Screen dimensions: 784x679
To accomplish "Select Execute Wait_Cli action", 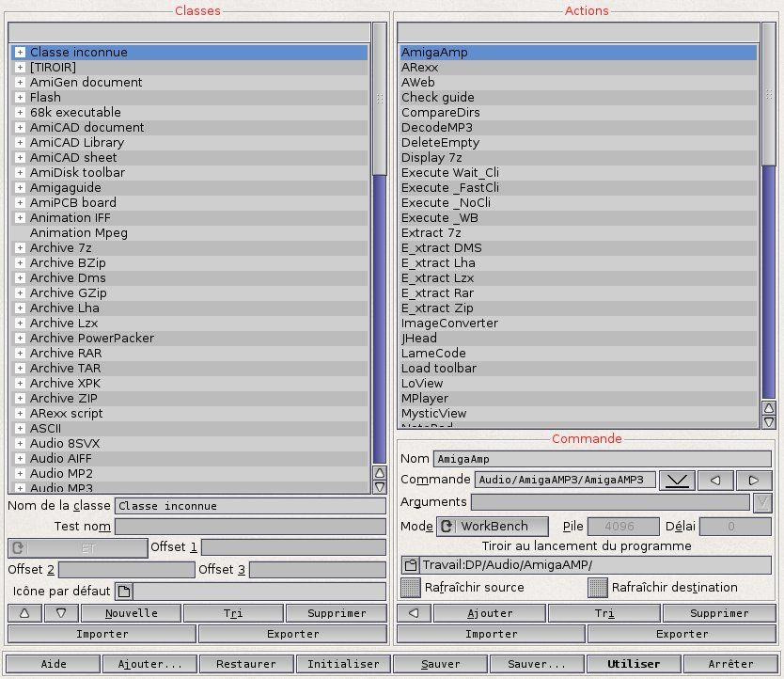I will pos(578,173).
